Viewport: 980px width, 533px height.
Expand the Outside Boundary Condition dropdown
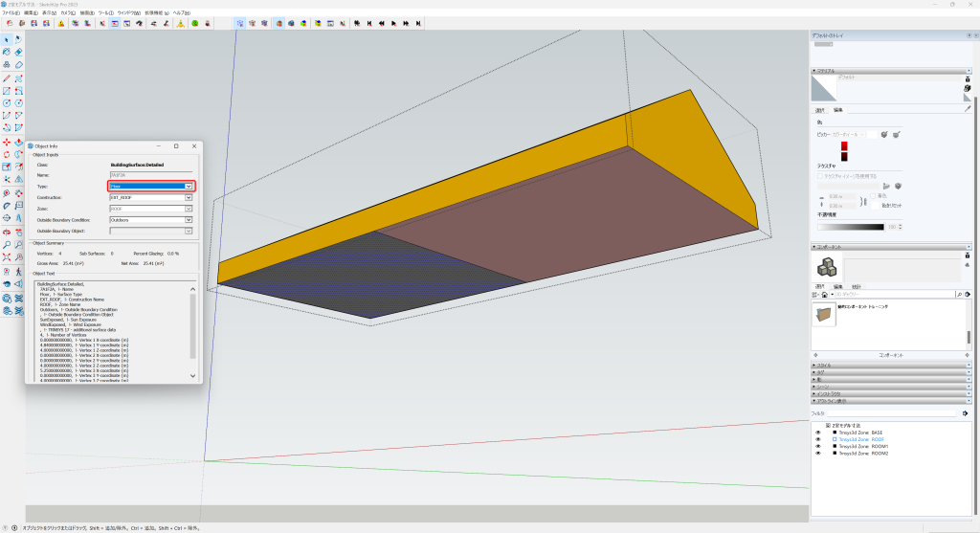point(189,219)
